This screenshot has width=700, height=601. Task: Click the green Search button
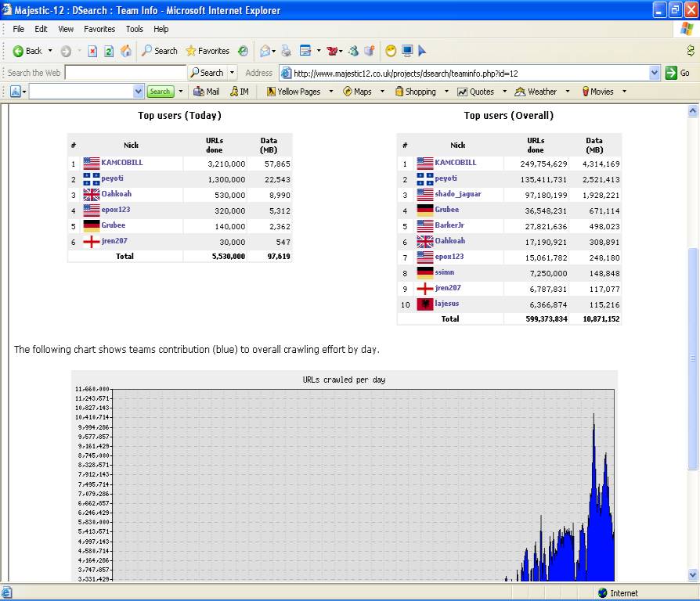click(161, 92)
